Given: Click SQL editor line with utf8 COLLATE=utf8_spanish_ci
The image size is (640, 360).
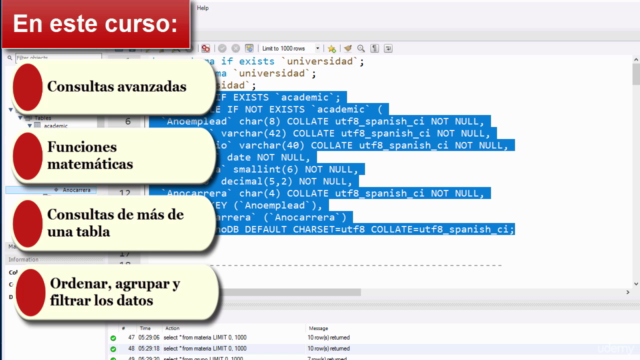Looking at the screenshot, I should [x=365, y=229].
